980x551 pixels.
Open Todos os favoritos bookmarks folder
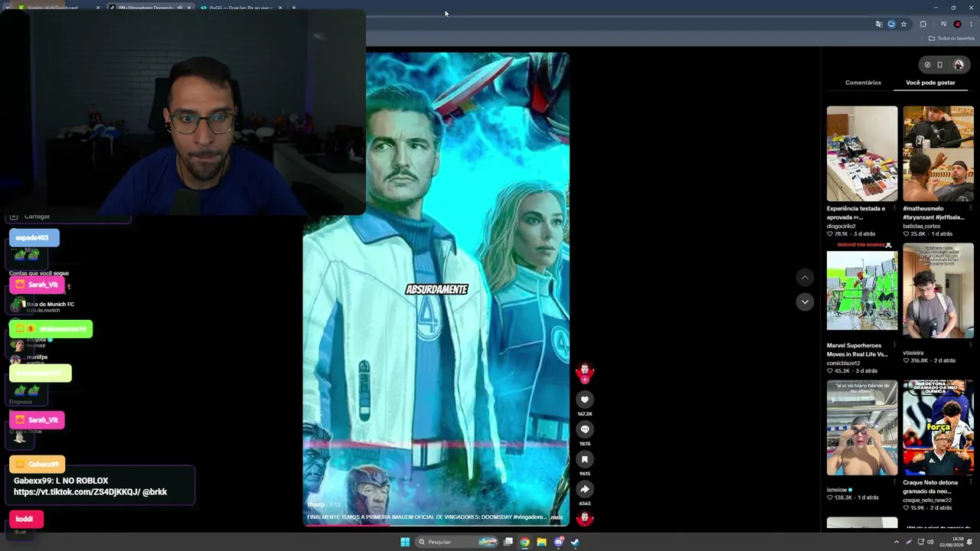[x=951, y=38]
